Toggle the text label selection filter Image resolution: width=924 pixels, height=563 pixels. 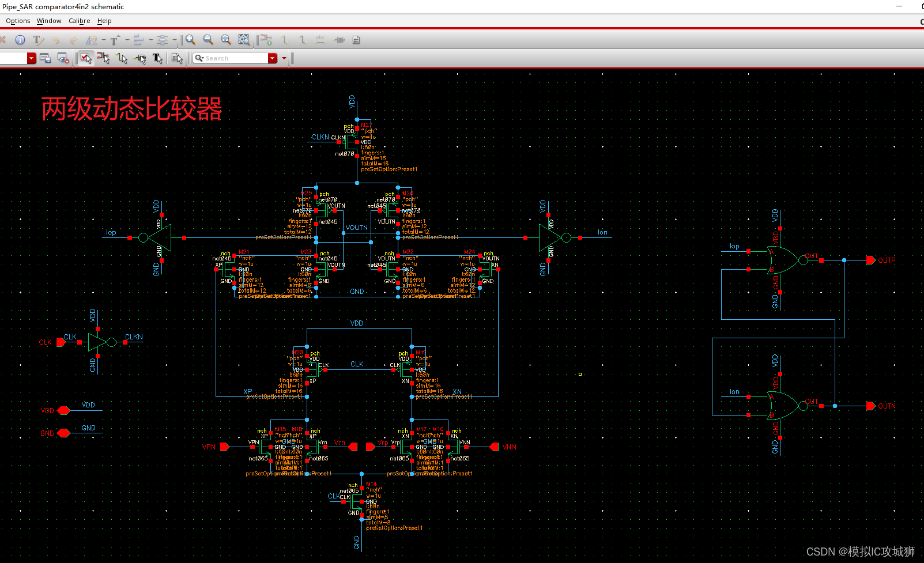[x=157, y=58]
